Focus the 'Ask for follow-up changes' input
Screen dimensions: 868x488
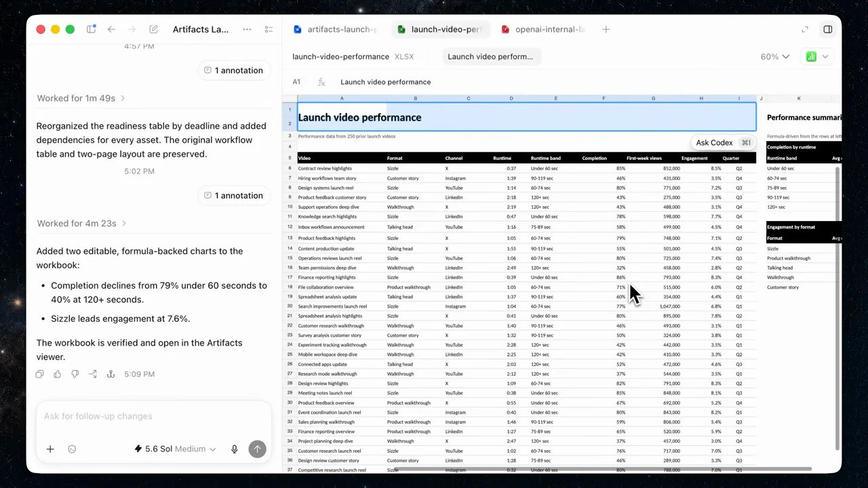tap(153, 416)
